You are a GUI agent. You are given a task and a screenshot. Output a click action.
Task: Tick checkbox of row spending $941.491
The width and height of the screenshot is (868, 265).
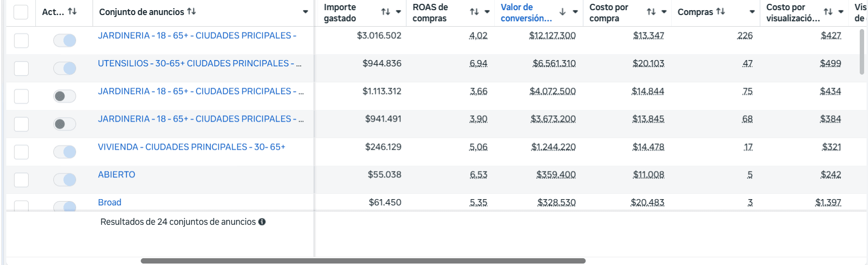21,124
